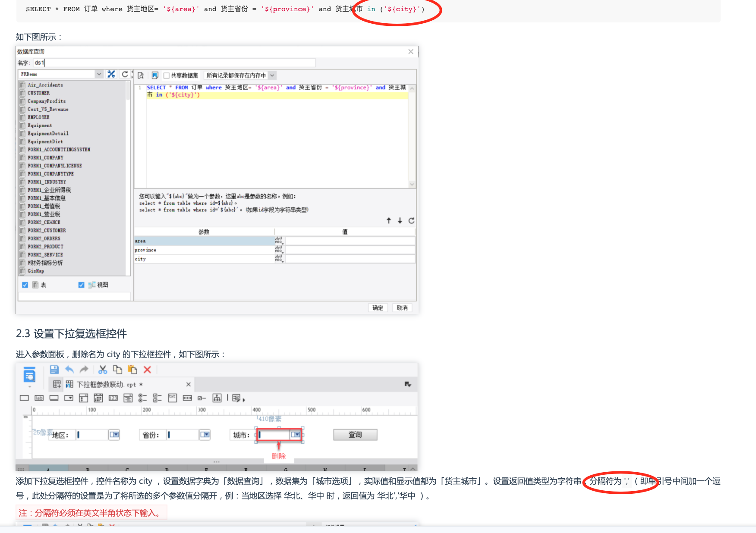Enable the 共享数据集 checkbox
This screenshot has width=756, height=533.
click(166, 75)
